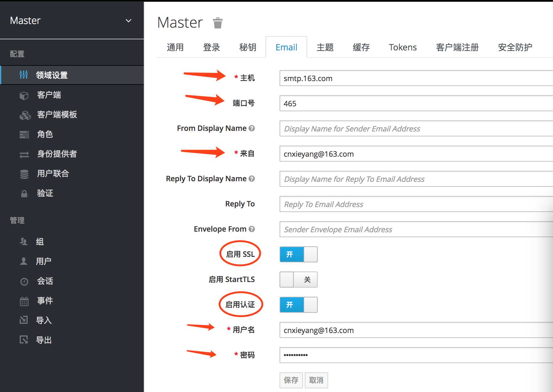This screenshot has height=392, width=553.
Task: Click the export icon beside 导出
Action: coord(24,339)
